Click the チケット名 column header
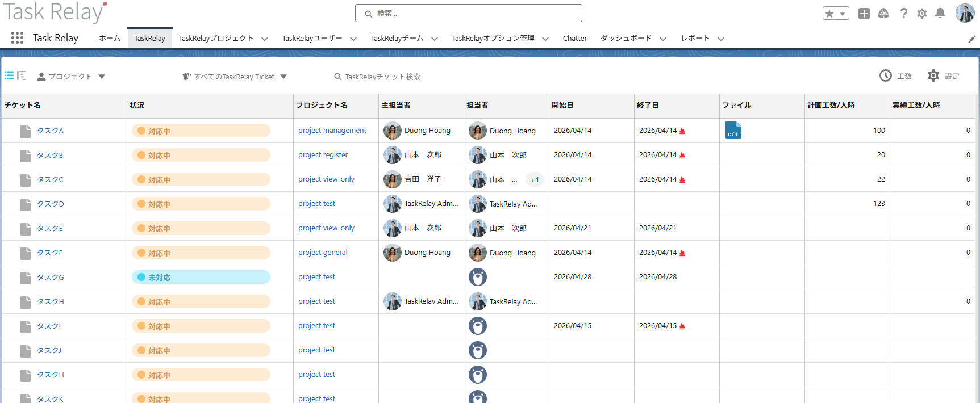The width and height of the screenshot is (980, 403). tap(65, 106)
